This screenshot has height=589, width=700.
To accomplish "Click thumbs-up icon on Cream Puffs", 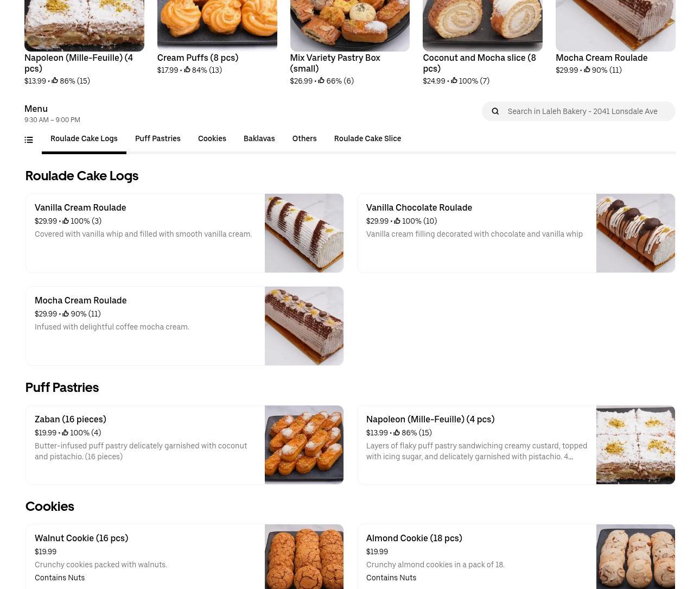I will click(187, 70).
